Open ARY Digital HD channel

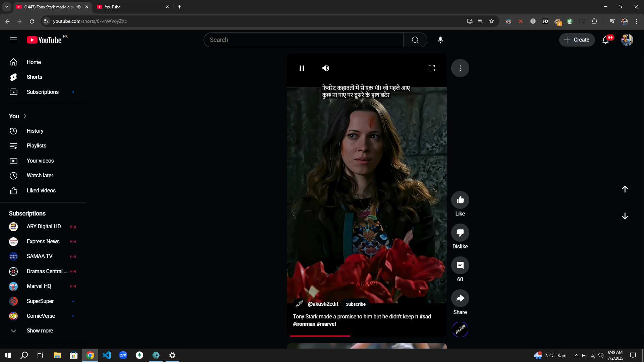pos(43,227)
